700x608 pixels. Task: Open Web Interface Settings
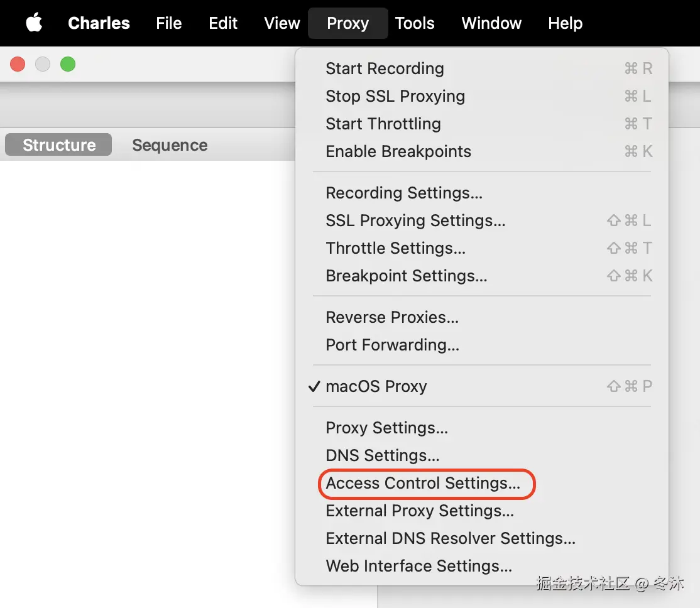tap(419, 566)
